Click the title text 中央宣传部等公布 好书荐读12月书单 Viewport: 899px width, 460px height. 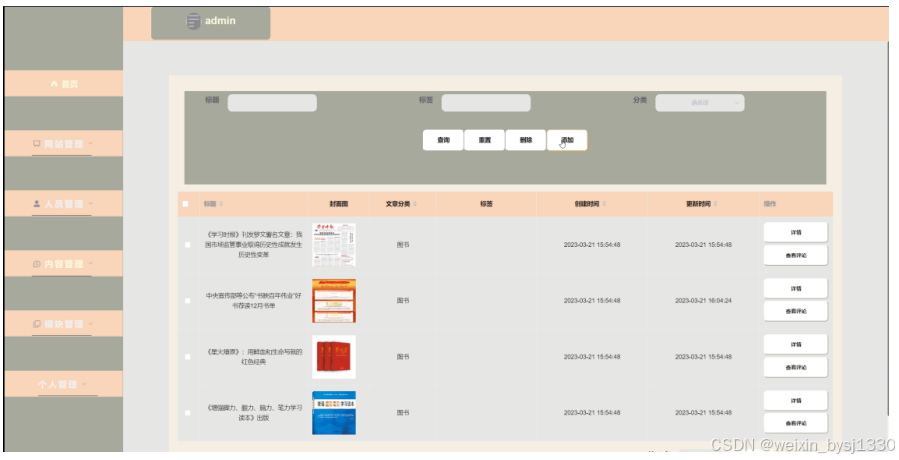253,301
